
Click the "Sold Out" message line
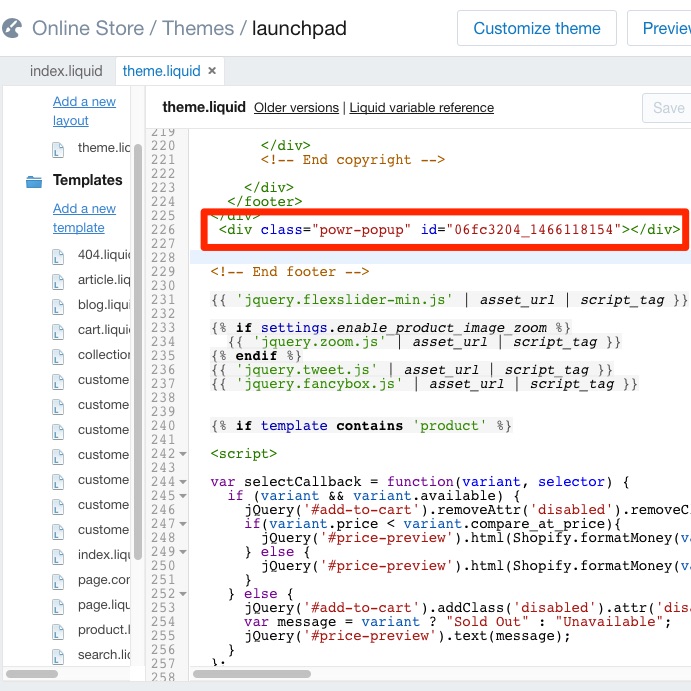[x=457, y=622]
